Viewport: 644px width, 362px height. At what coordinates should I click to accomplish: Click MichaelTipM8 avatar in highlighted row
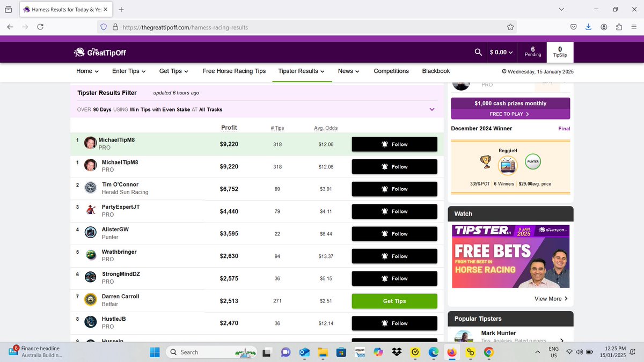[90, 143]
